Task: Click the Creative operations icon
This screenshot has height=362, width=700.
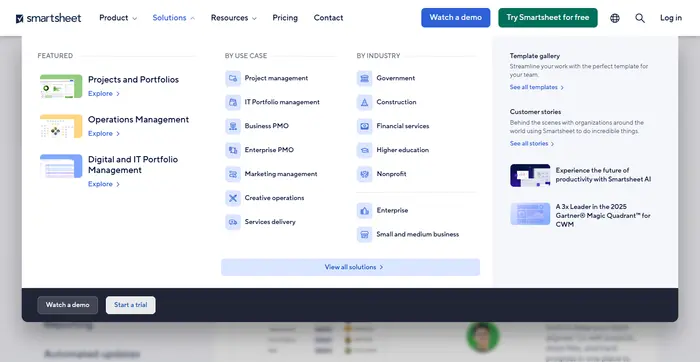Action: 233,198
